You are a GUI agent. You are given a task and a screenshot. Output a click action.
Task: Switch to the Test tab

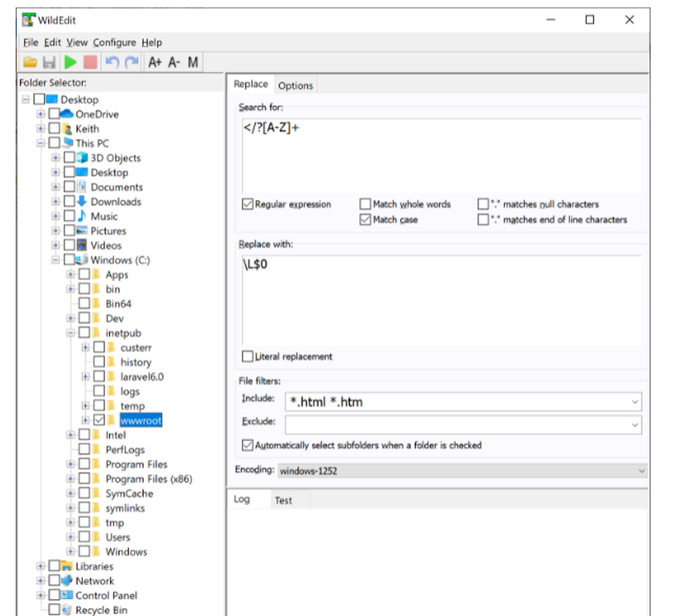283,500
